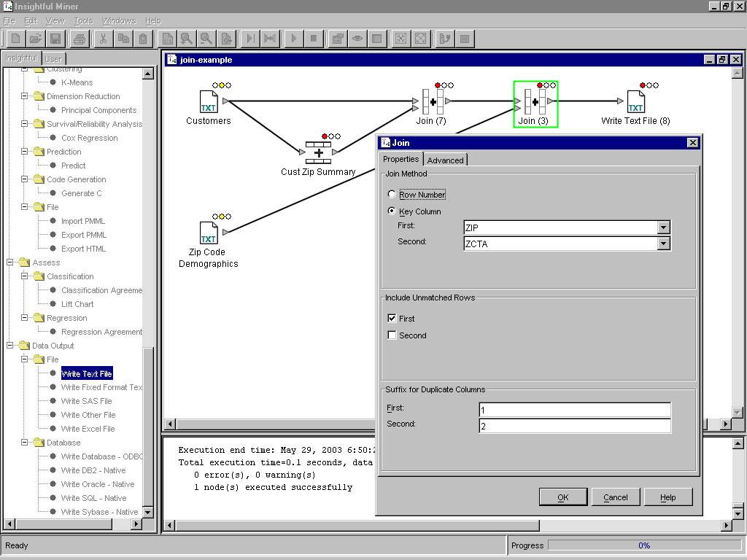
Task: Click the Save diskette toolbar icon
Action: [x=55, y=39]
